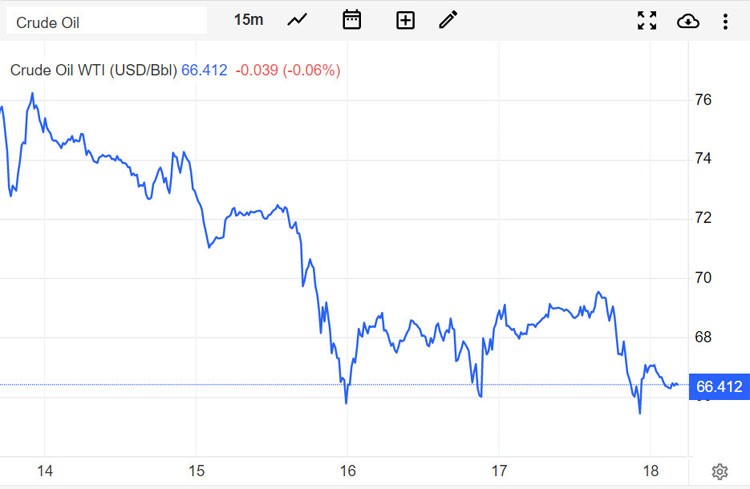Select date 17 on the time axis
The height and width of the screenshot is (489, 750).
[x=500, y=471]
